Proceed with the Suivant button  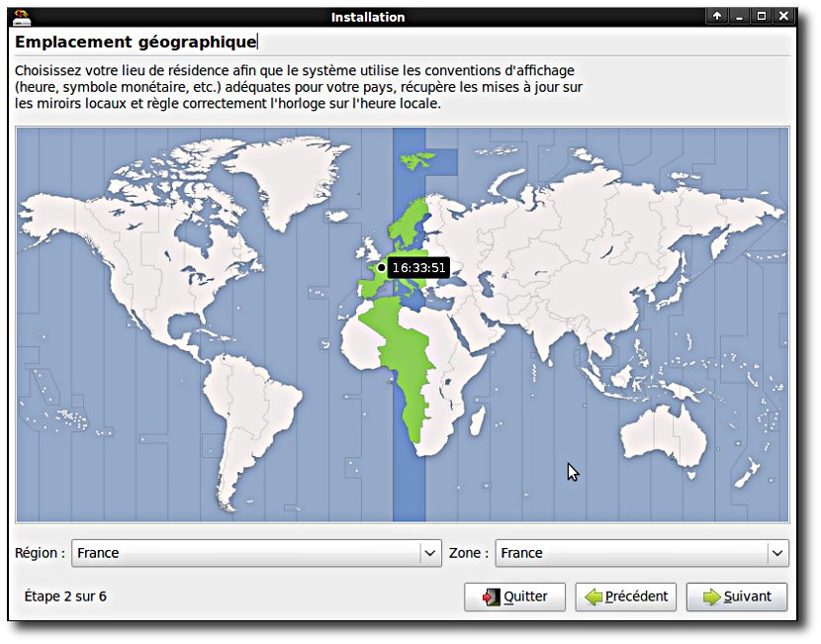[x=737, y=597]
